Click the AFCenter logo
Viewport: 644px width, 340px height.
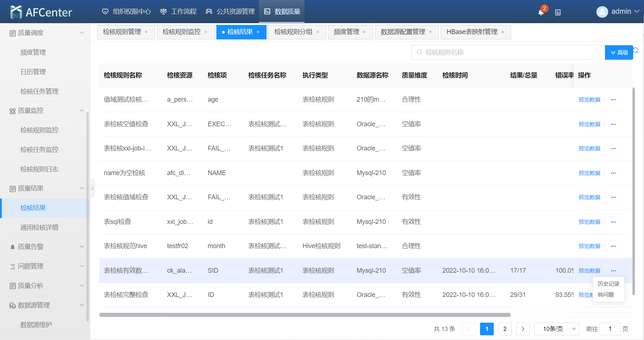[41, 12]
